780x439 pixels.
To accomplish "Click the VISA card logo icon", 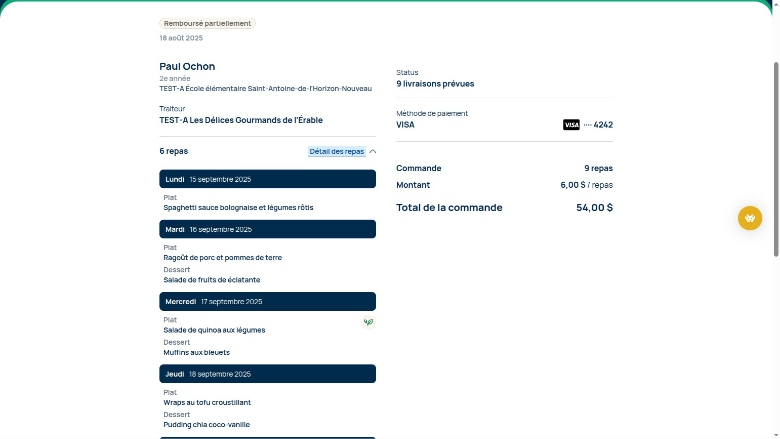I will click(571, 125).
